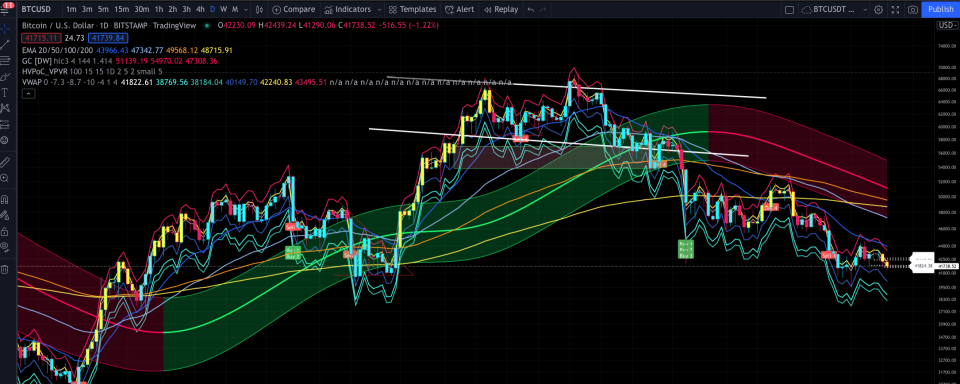Screen dimensions: 960x384
Task: Remove drawings with the trash icon
Action: 5,269
